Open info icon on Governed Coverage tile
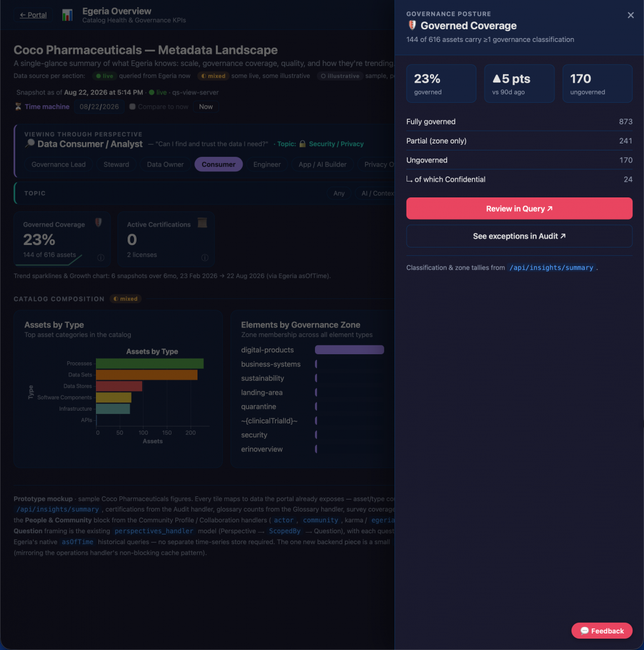The image size is (644, 650). pos(100,258)
